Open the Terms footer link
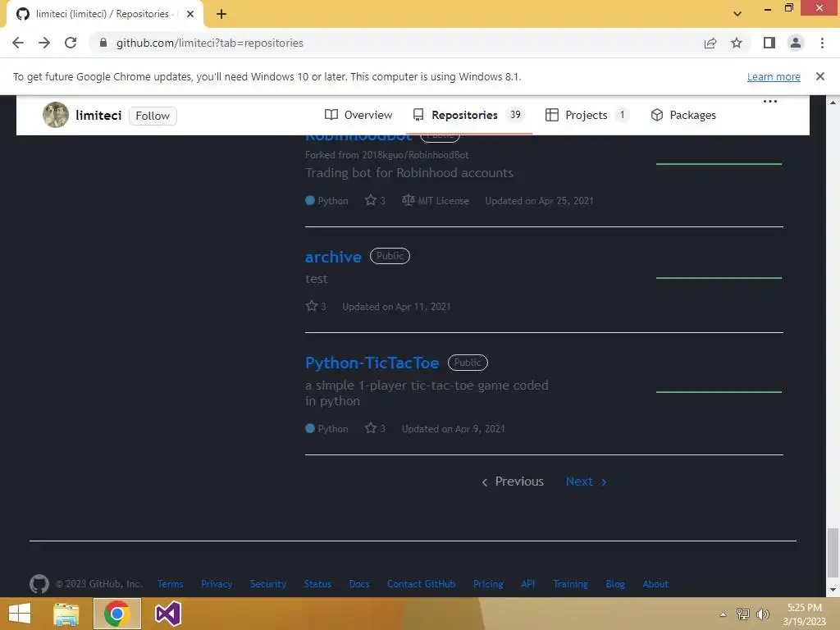 pyautogui.click(x=171, y=584)
